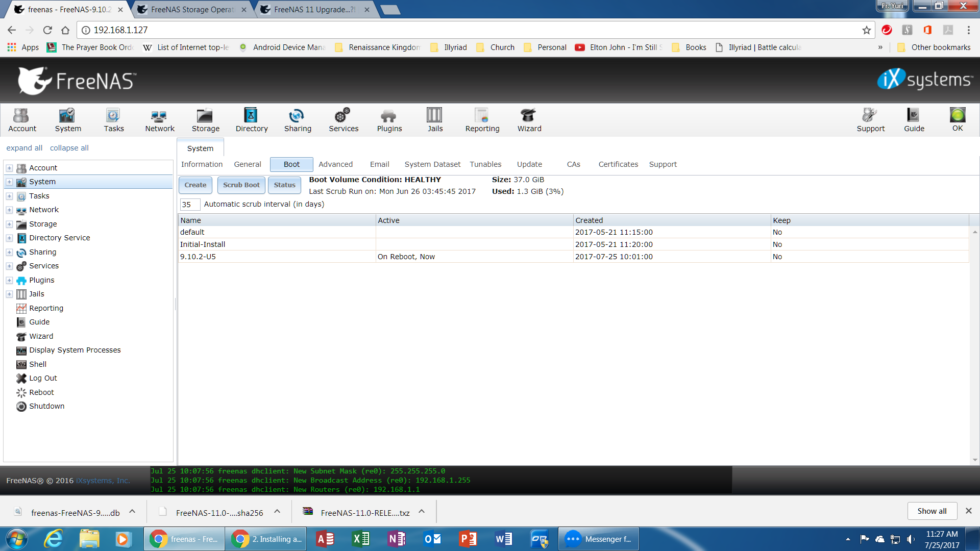The height and width of the screenshot is (551, 980).
Task: Click the expand all link
Action: tap(24, 148)
